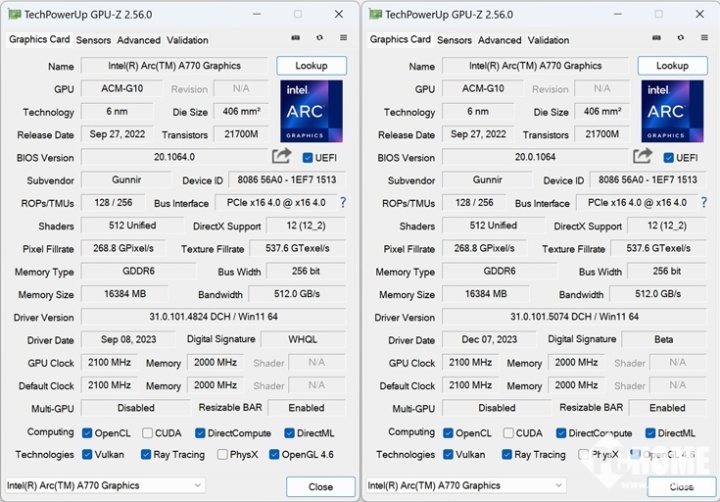Toggle Vulkan checkbox in right window
Screen dimensions: 720x502
448,454
